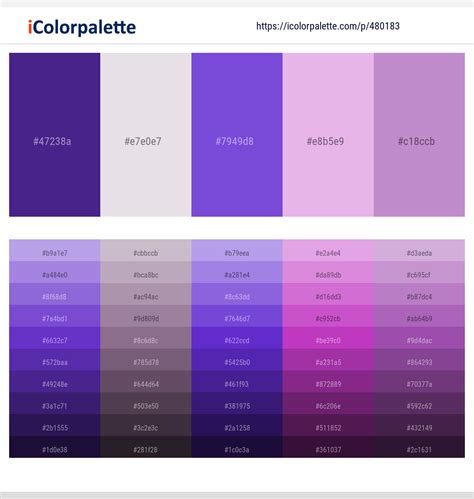
Task: Click the #864293 shade cell
Action: coord(419,360)
